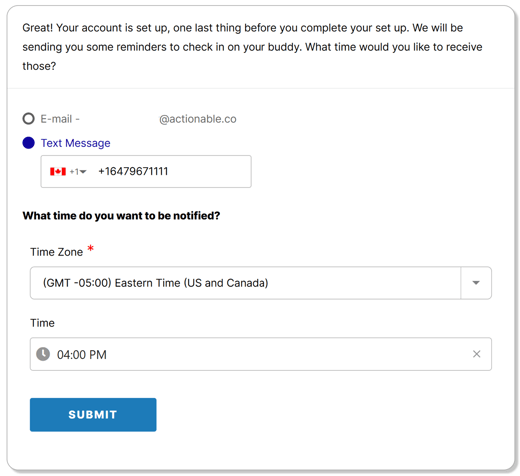520x476 pixels.
Task: Click the Time field label
Action: coord(42,323)
